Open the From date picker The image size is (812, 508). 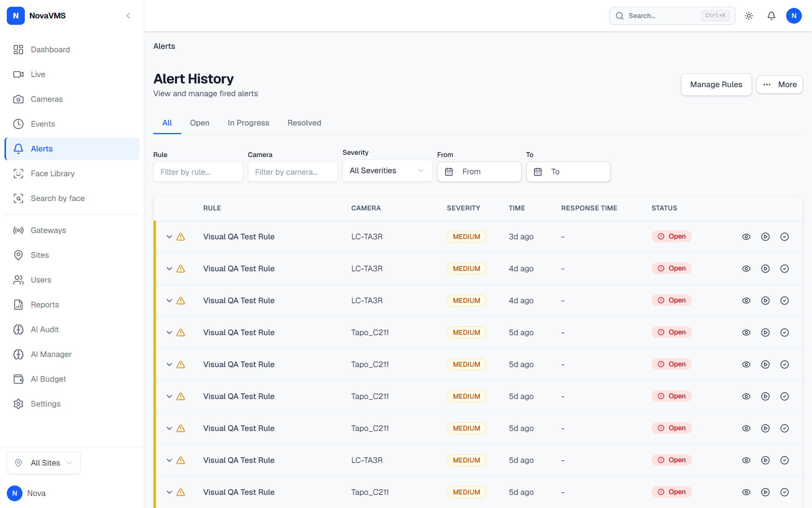(x=479, y=172)
